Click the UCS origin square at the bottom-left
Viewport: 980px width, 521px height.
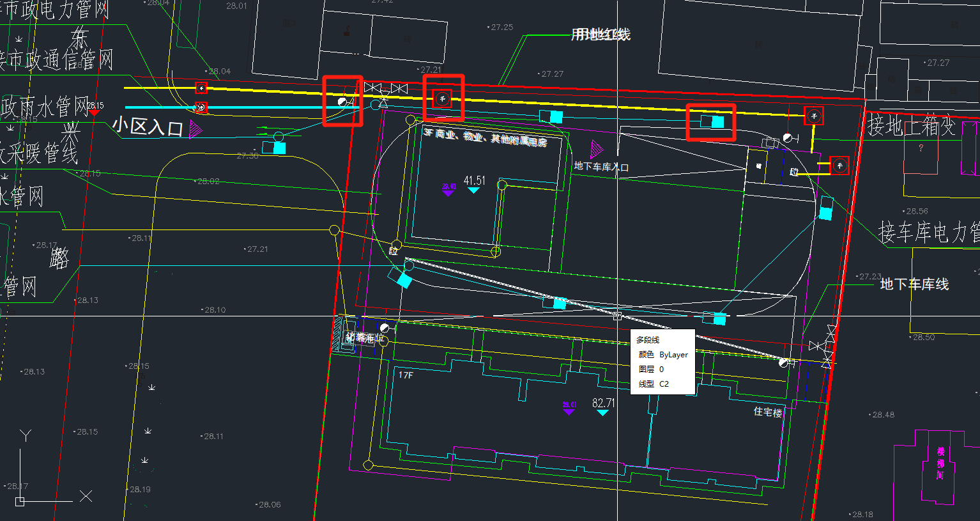point(20,502)
